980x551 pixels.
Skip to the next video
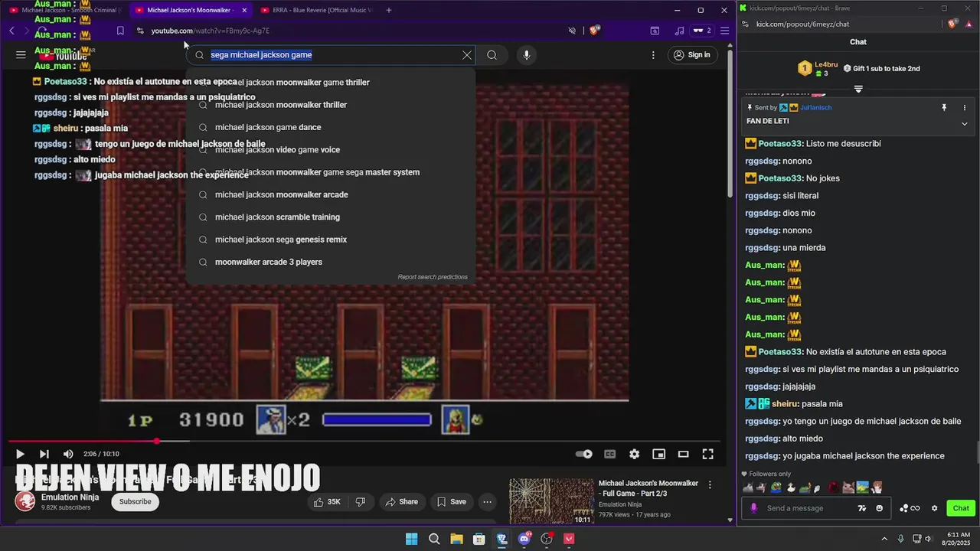tap(44, 454)
